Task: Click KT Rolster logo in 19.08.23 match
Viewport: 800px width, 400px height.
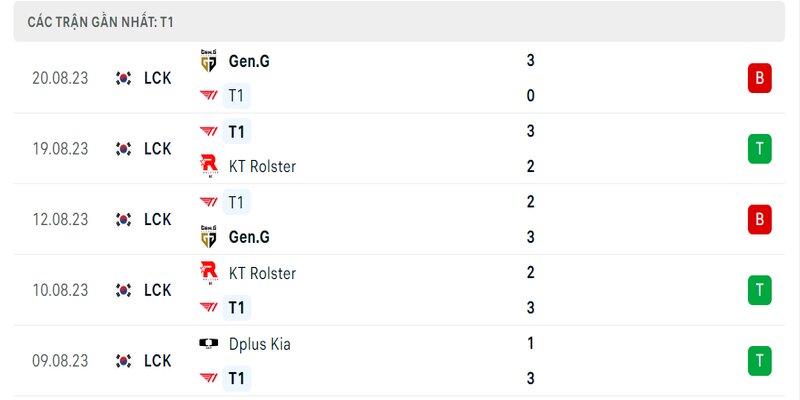Action: coord(209,166)
